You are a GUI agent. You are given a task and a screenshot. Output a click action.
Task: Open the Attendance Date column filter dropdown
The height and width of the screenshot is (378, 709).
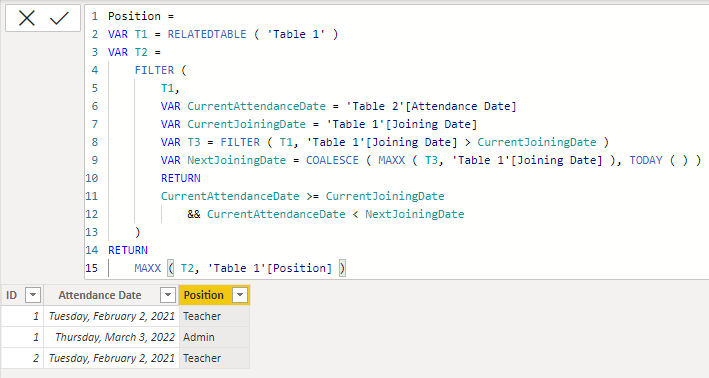168,295
